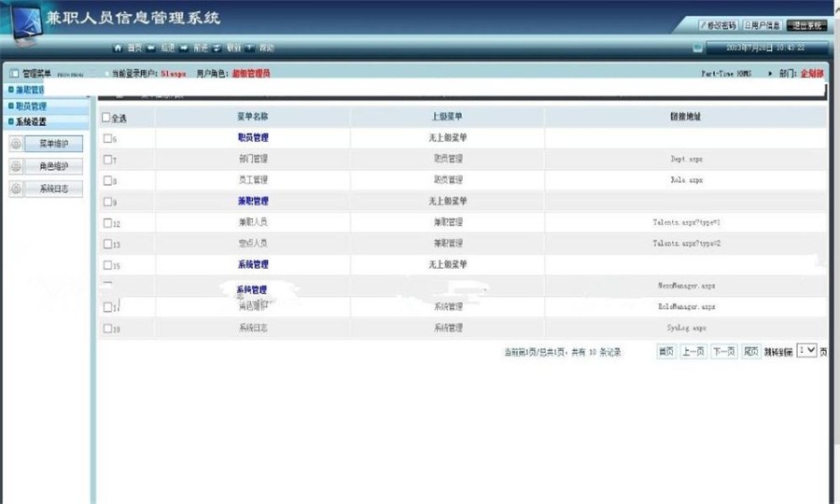
Task: Click the back (后退) arrow icon
Action: point(151,48)
